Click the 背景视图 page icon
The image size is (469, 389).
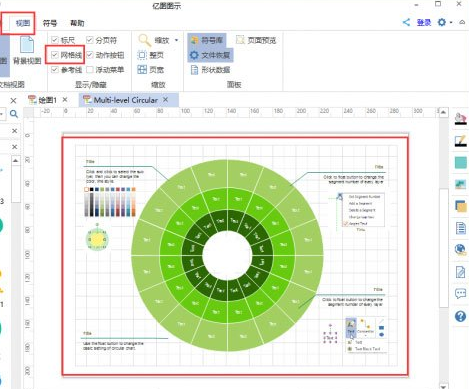pos(27,44)
